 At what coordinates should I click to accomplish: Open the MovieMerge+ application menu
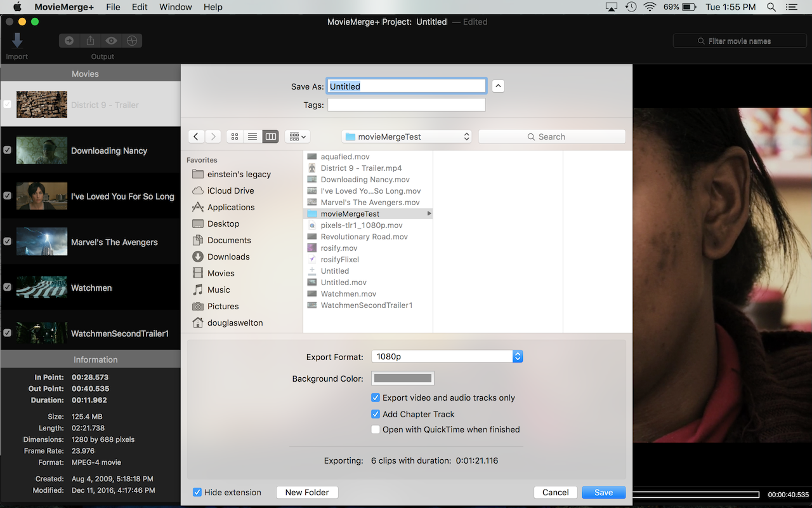(x=64, y=7)
